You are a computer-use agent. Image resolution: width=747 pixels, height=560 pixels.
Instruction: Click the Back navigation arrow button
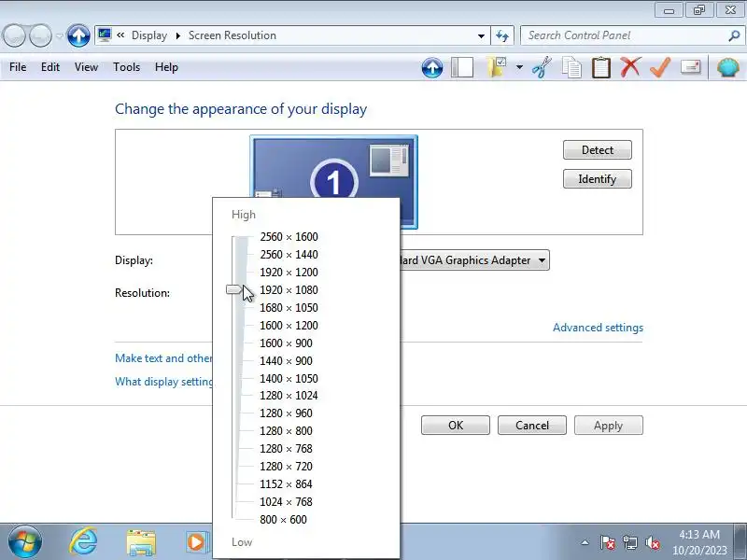pyautogui.click(x=14, y=35)
